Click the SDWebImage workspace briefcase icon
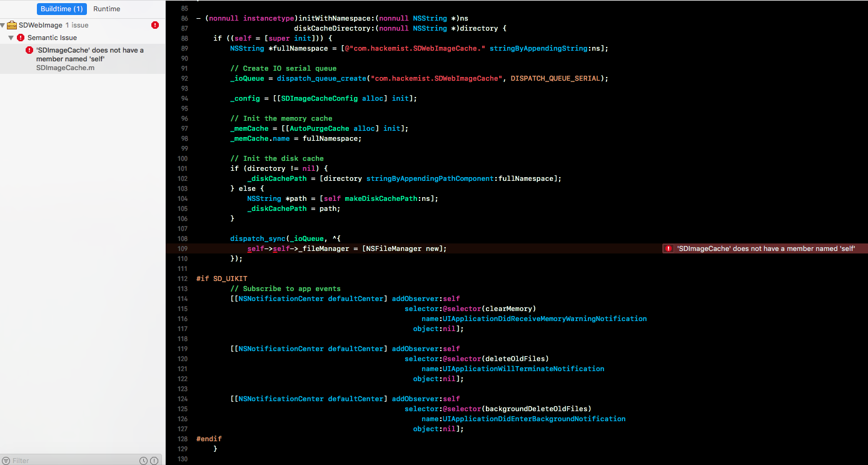 click(x=11, y=25)
